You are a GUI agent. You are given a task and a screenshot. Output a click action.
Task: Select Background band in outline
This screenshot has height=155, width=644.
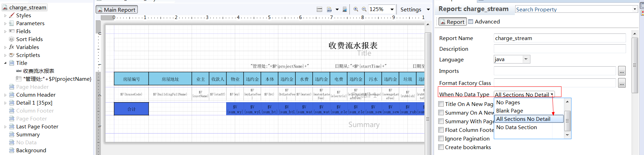coord(31,151)
